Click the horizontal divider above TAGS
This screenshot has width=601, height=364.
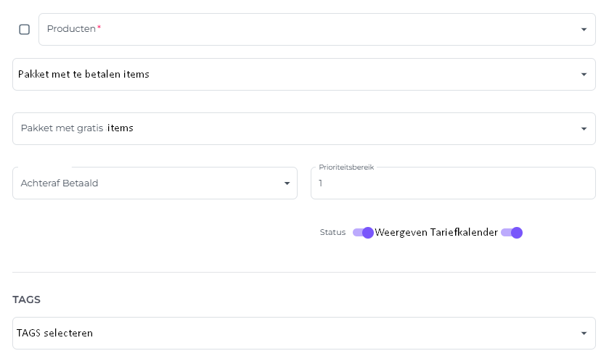(x=304, y=273)
